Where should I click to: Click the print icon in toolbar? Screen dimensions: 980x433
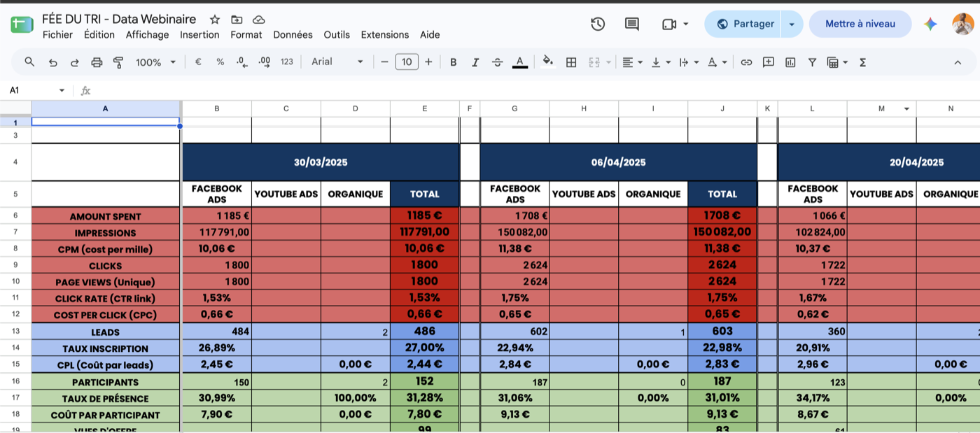(x=97, y=62)
